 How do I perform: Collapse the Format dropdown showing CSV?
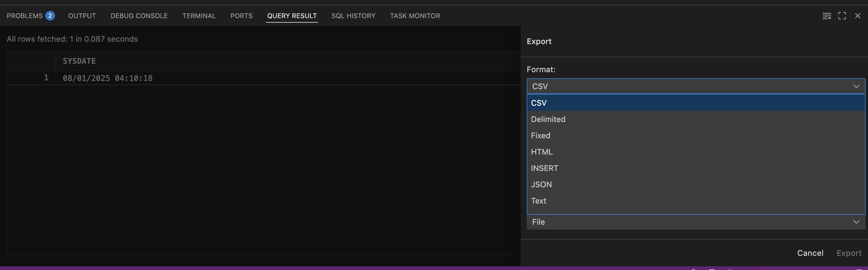tap(696, 86)
